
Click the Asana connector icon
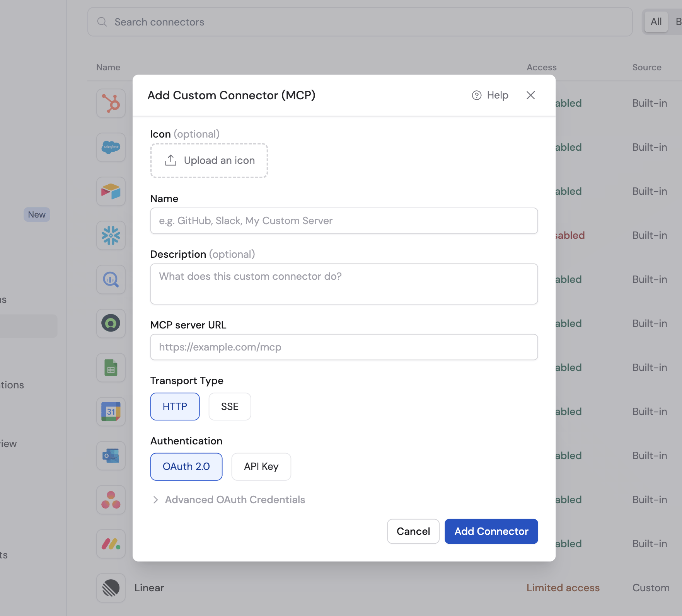[111, 500]
